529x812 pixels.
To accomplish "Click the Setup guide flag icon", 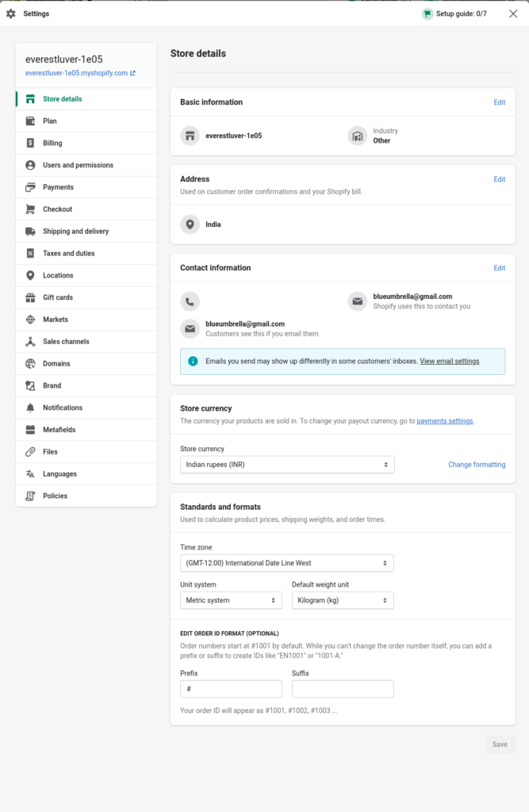I will pos(427,14).
